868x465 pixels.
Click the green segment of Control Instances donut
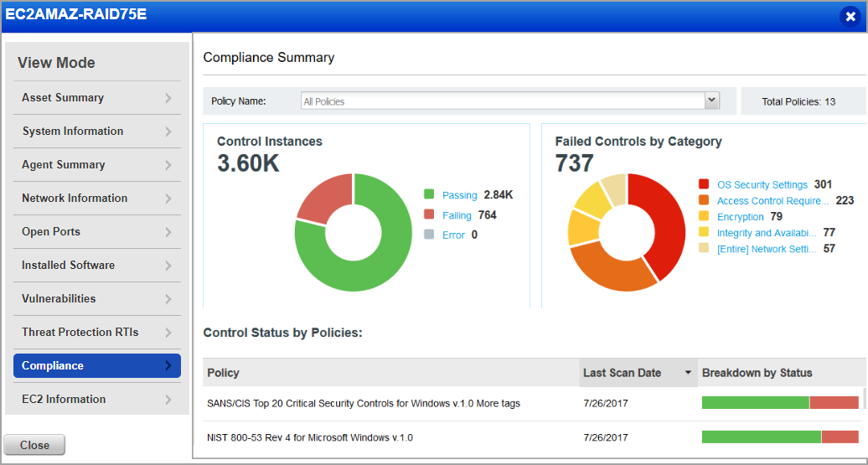pos(382,266)
